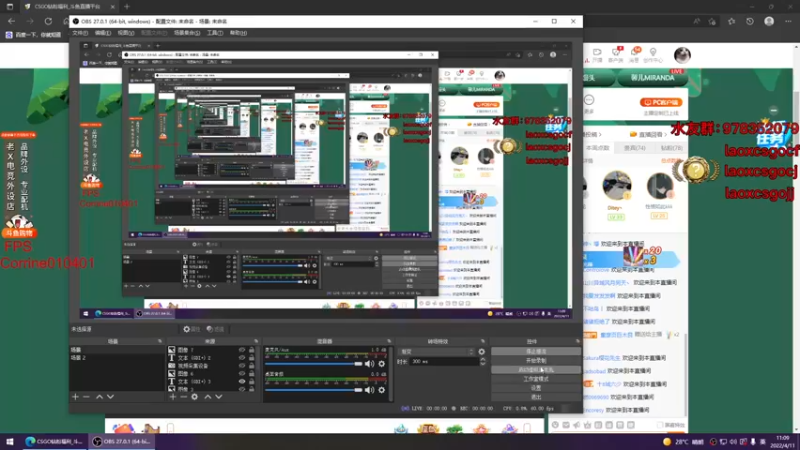Open the Douyu user avatar
This screenshot has height=450, width=800.
point(682,55)
